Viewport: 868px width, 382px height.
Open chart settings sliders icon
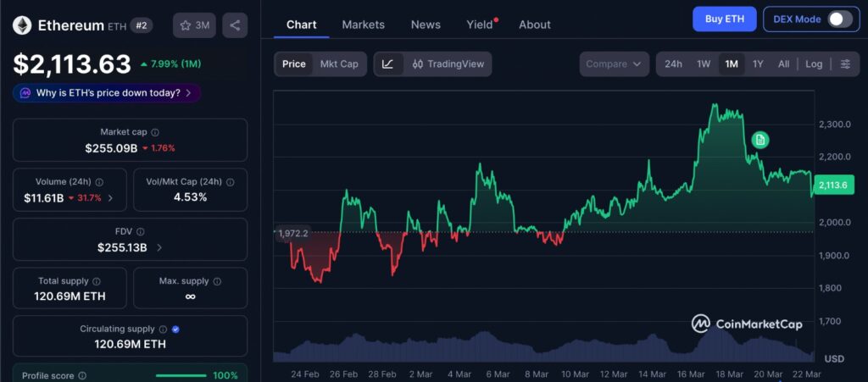click(x=845, y=64)
